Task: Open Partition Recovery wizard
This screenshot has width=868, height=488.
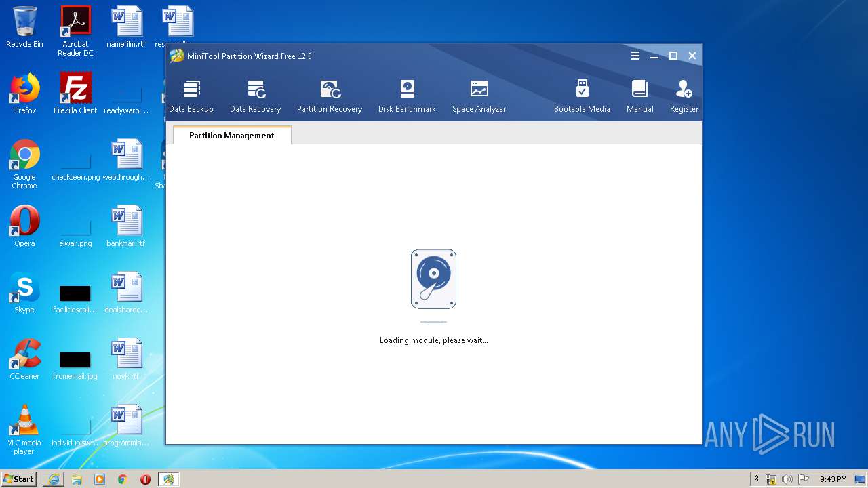Action: click(330, 96)
